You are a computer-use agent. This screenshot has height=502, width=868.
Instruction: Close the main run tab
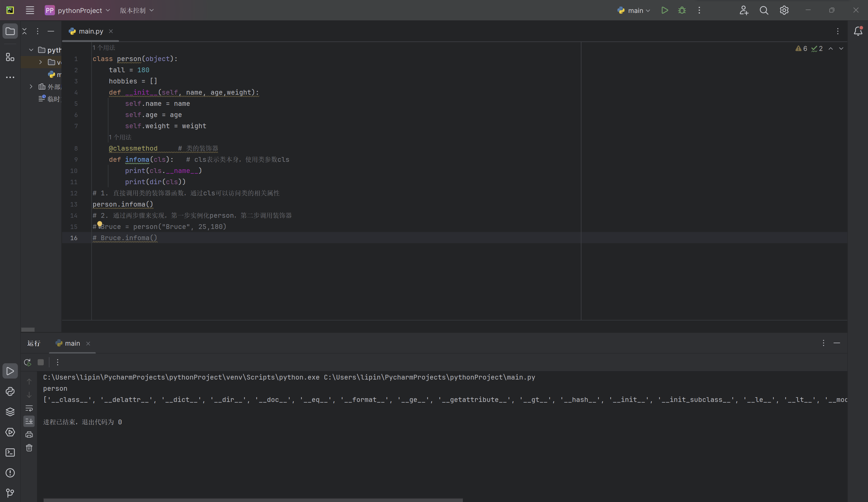click(x=88, y=344)
